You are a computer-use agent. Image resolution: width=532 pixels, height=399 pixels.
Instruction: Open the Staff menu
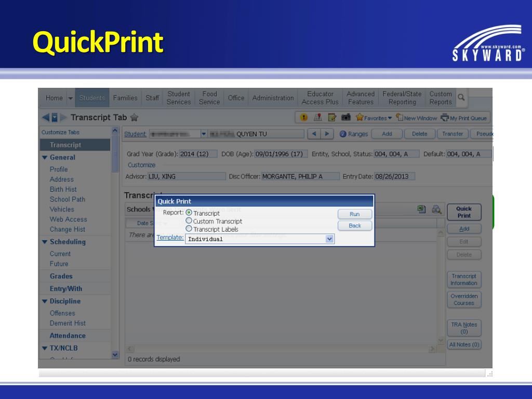pyautogui.click(x=152, y=98)
